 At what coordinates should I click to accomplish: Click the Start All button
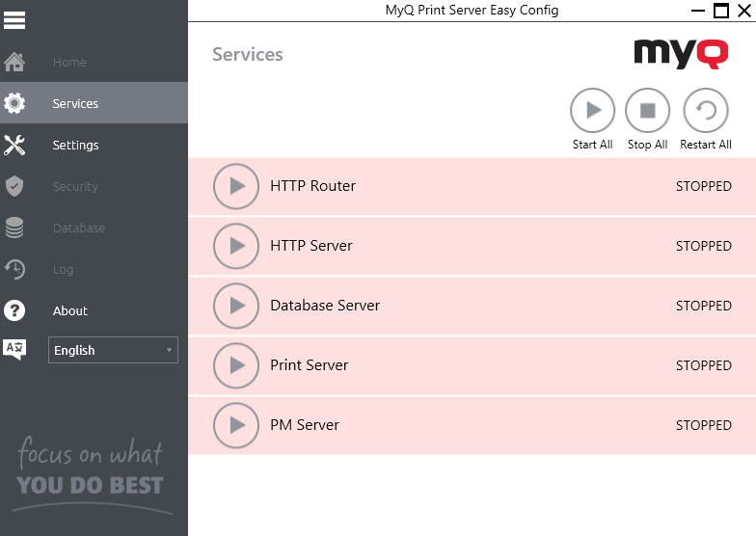pyautogui.click(x=592, y=111)
